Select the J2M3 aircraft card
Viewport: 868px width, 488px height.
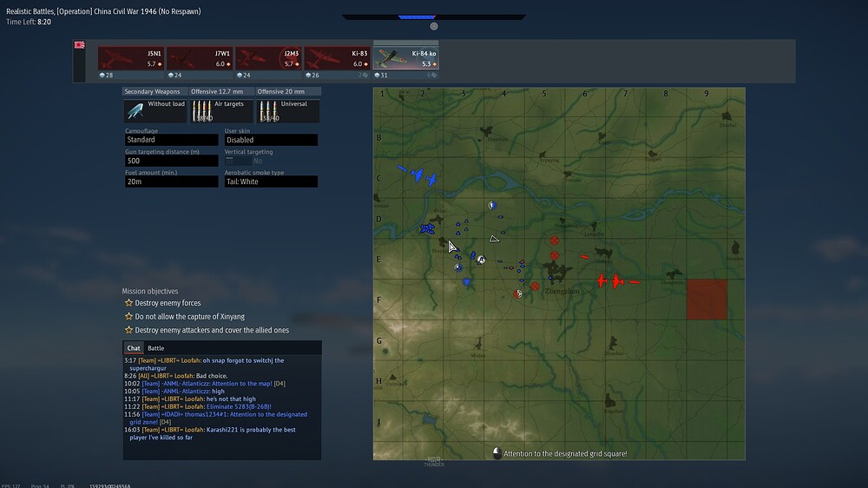point(268,59)
